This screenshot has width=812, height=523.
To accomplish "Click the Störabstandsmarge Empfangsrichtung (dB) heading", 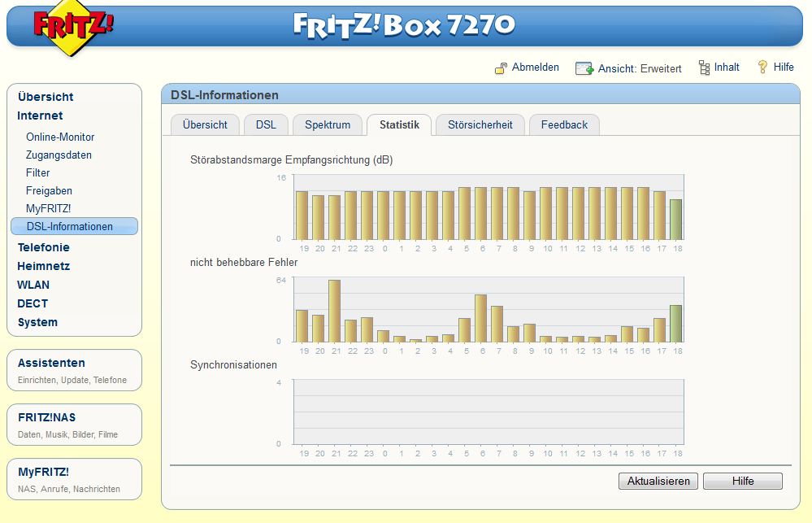I will [x=292, y=160].
